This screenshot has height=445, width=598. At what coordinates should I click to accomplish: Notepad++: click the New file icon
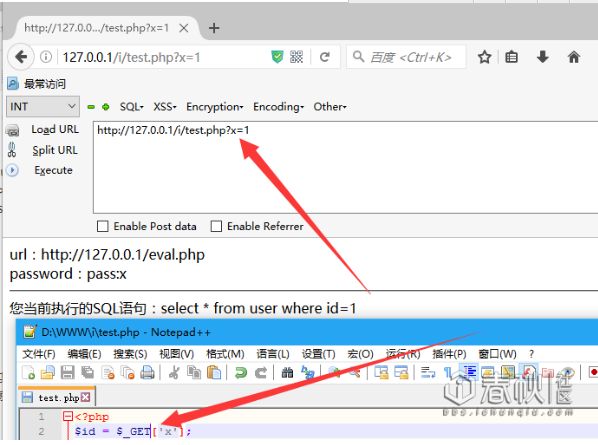29,373
